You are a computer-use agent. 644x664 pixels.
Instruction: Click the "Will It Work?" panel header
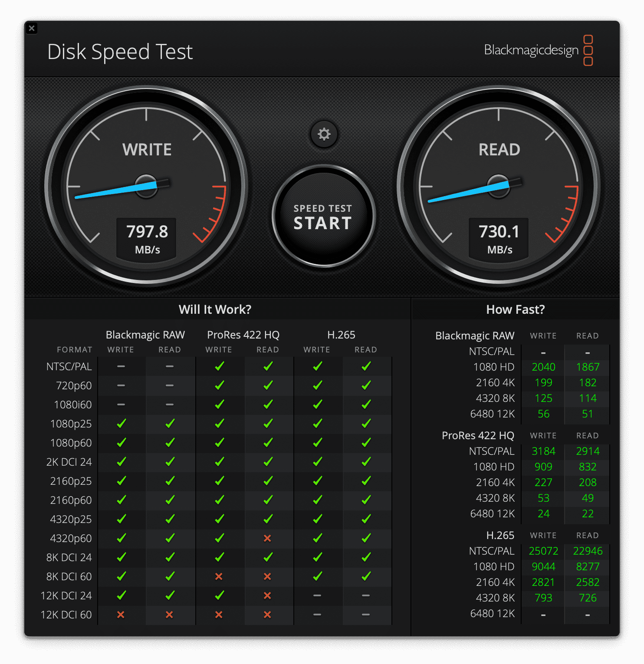[215, 309]
